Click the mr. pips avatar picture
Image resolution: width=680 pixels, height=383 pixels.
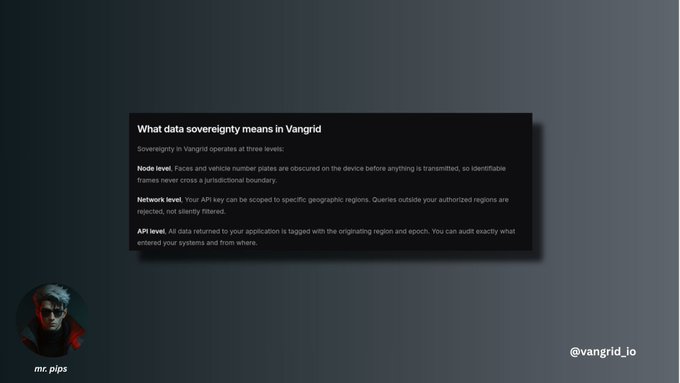point(52,320)
